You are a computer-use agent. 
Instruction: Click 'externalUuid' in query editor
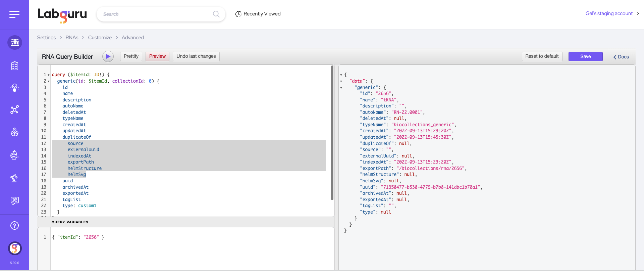84,150
